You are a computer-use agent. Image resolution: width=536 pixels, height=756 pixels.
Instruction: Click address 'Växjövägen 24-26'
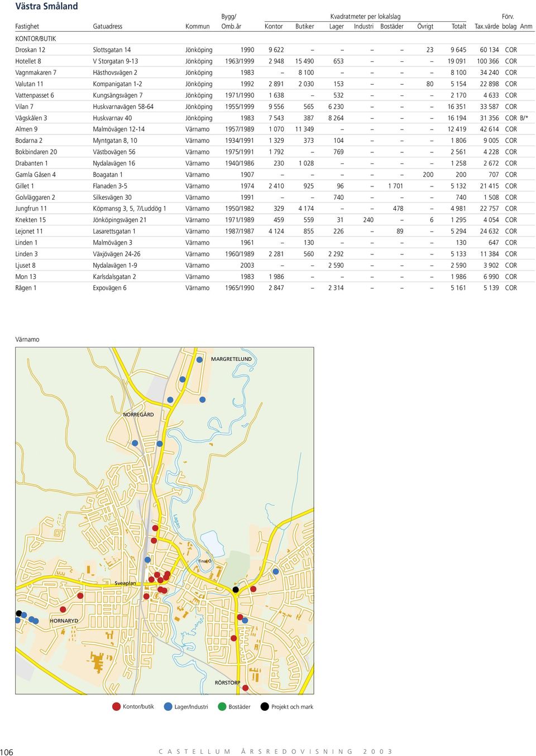[117, 254]
